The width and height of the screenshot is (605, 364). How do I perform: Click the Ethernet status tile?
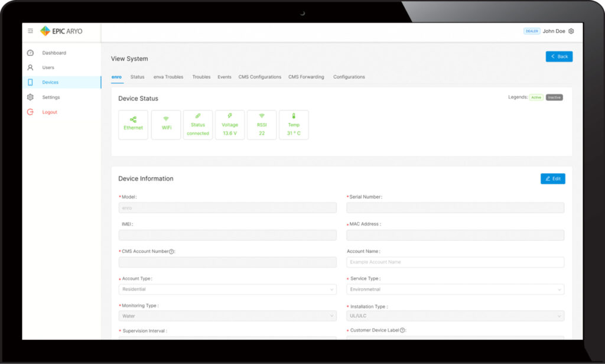pyautogui.click(x=133, y=125)
